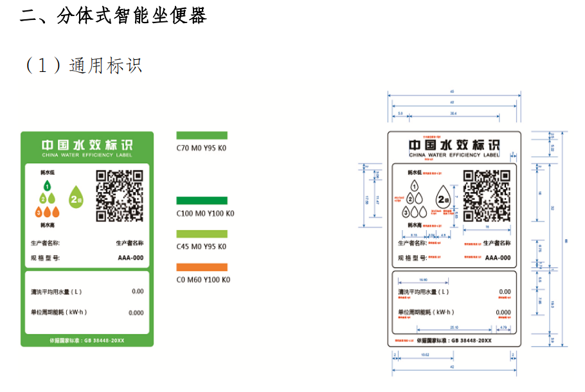Click the '16.90' dimension above the water usage label
Image resolution: width=585 pixels, height=392 pixels.
click(423, 280)
